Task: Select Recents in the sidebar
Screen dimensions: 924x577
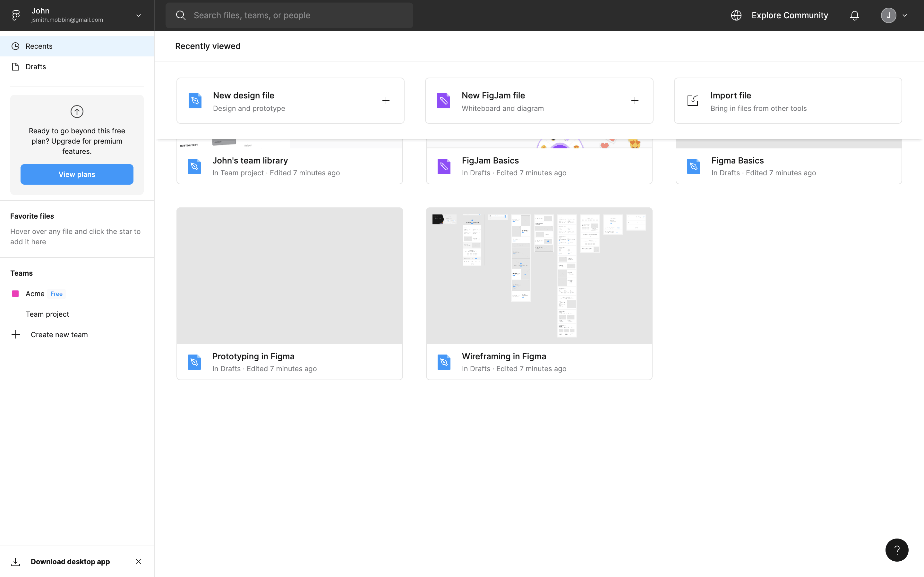Action: 39,46
